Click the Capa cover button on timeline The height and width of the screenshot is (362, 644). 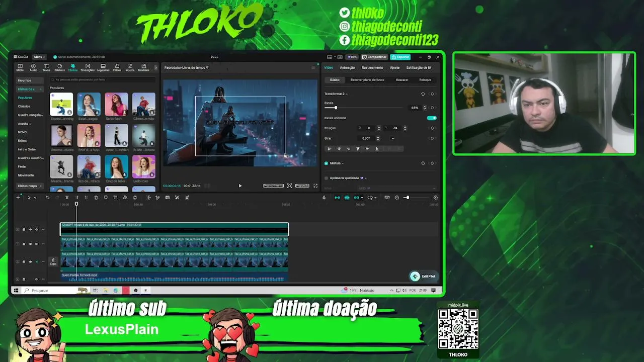[x=53, y=261]
